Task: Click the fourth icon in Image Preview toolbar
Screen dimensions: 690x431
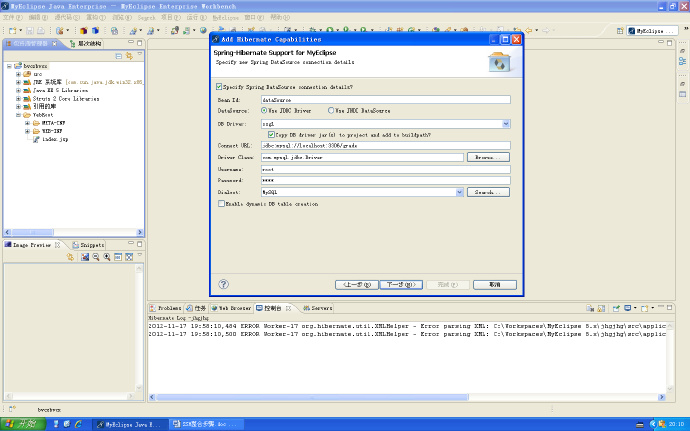Action: (117, 257)
